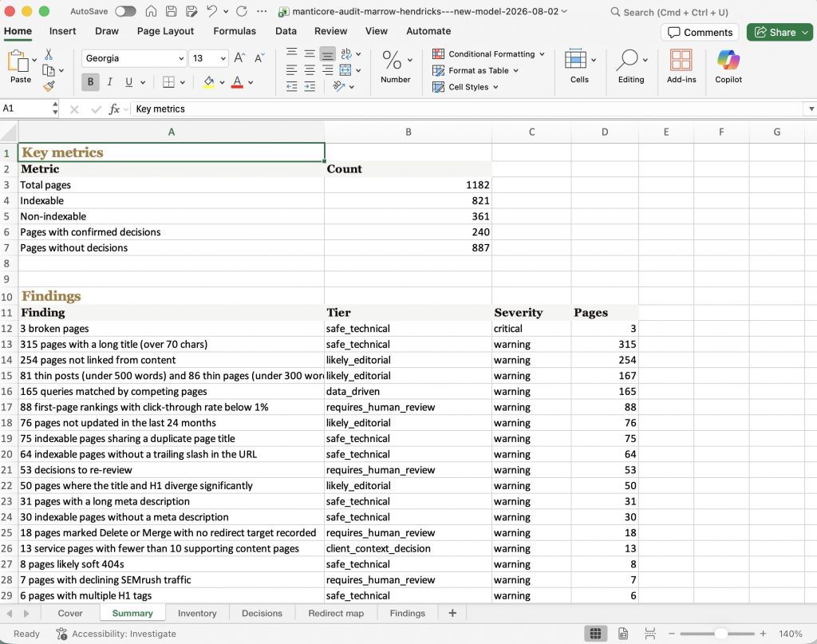The height and width of the screenshot is (644, 817).
Task: Open the Data ribbon tab
Action: (286, 31)
